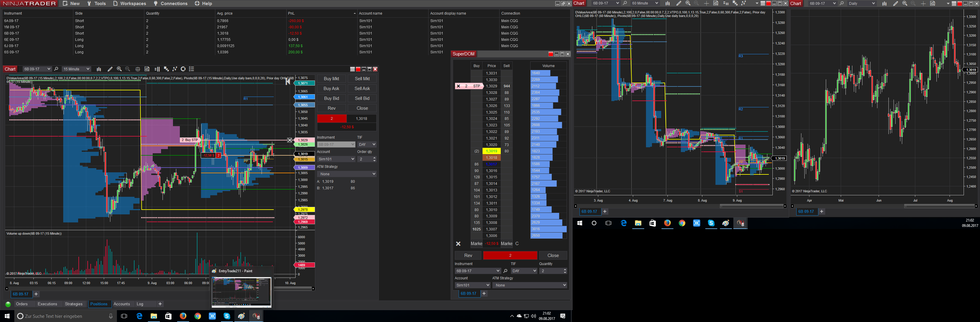
Task: Click Windows search box on taskbar
Action: point(65,316)
